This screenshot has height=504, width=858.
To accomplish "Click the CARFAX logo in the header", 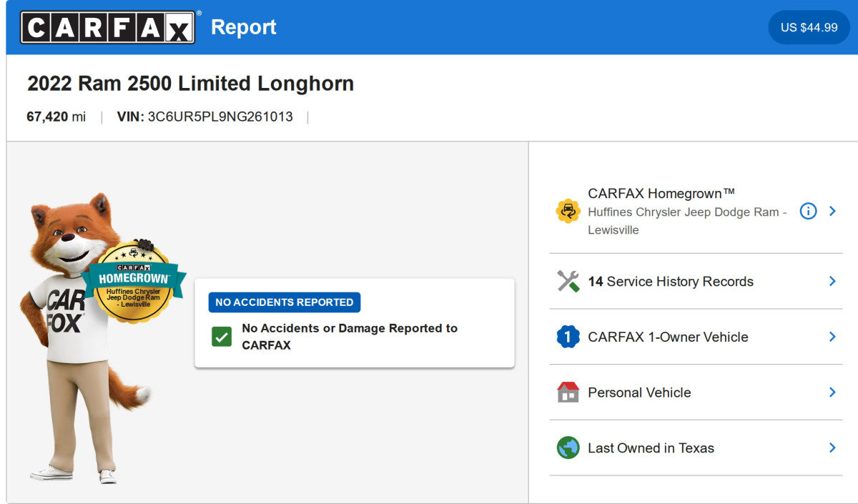I will coord(108,27).
